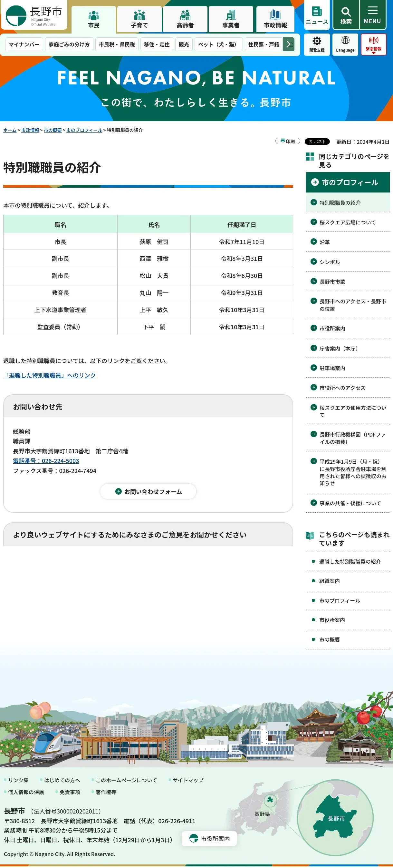Go to 市政情報 breadcrumb link
This screenshot has width=393, height=868.
(30, 130)
